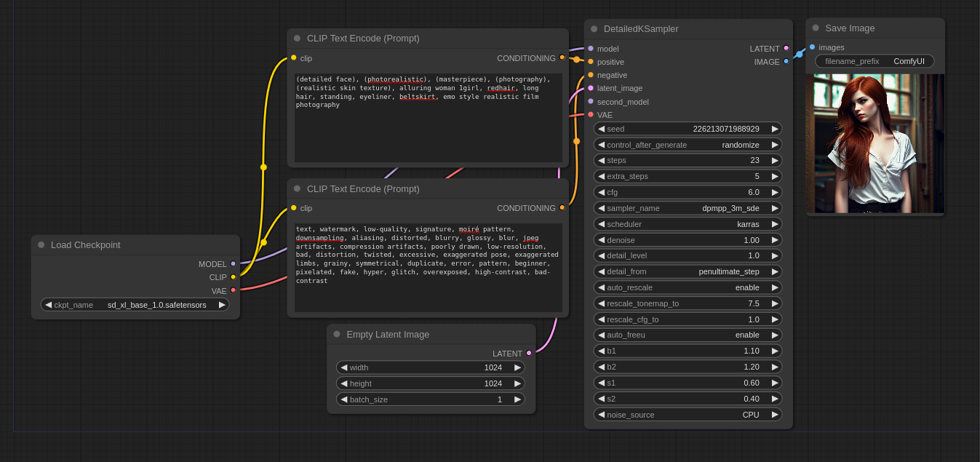980x462 pixels.
Task: Click the DetailedKSampler negative input port
Action: [x=591, y=75]
